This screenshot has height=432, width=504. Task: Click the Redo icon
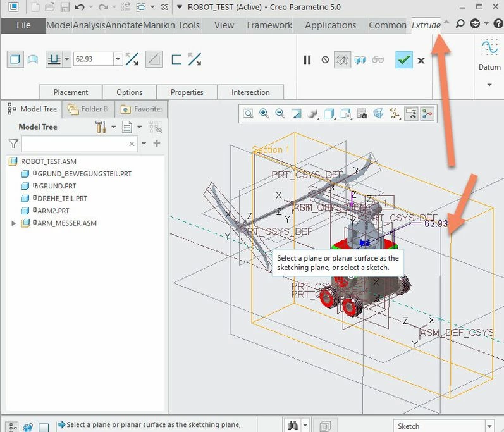[x=103, y=7]
